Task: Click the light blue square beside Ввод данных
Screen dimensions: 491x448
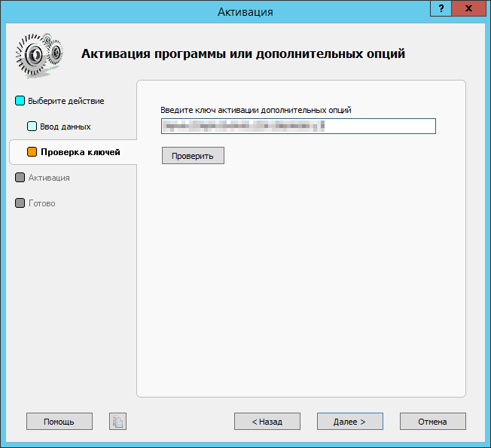Action: [x=32, y=126]
